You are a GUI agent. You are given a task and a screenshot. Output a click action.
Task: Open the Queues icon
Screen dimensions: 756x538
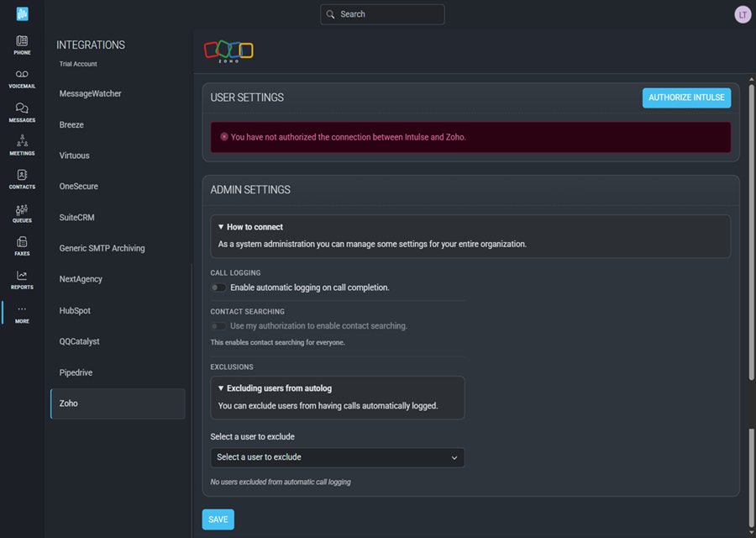point(22,210)
